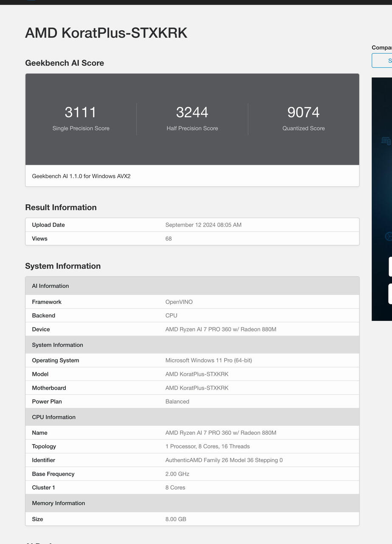Click the Motherboard label
This screenshot has height=544, width=392.
[x=49, y=388]
